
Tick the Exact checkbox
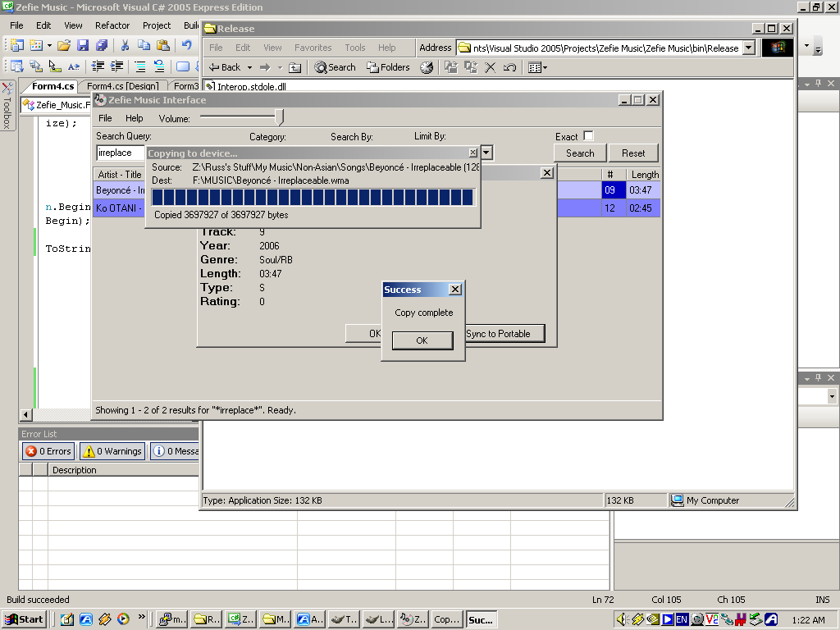587,136
